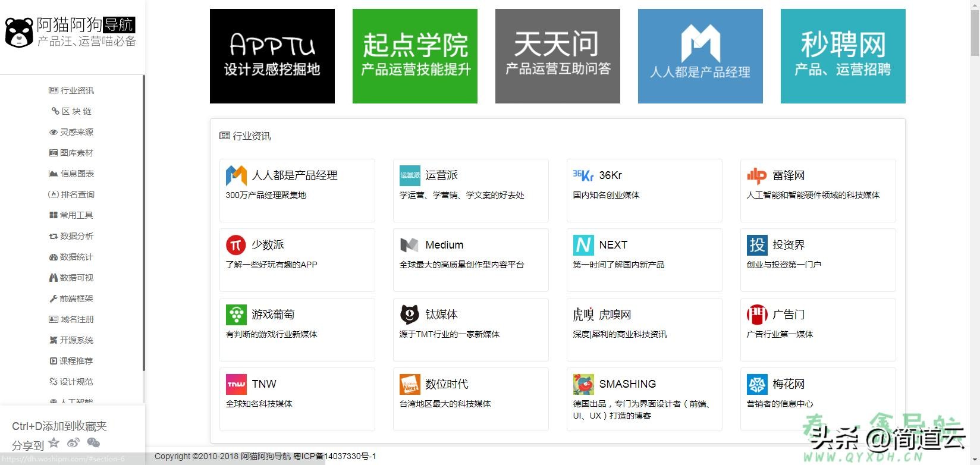Select 灵感来源 in the sidebar menu
Viewport: 980px width, 465px height.
click(72, 132)
